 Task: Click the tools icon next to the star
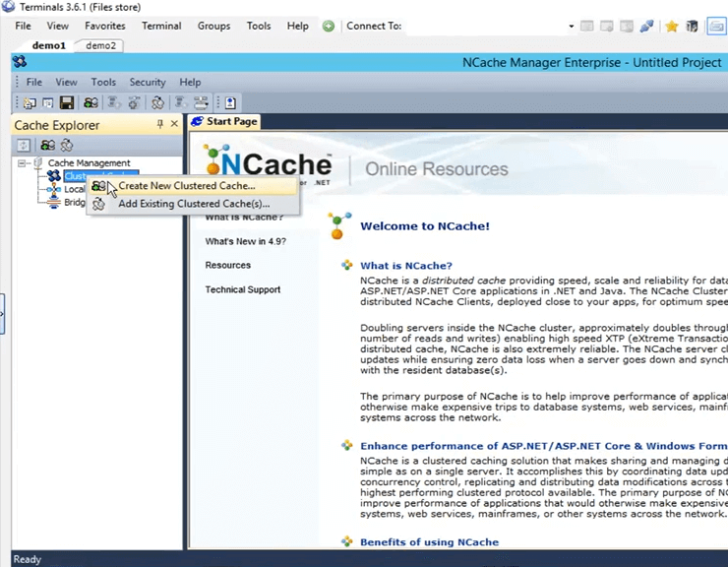point(692,26)
